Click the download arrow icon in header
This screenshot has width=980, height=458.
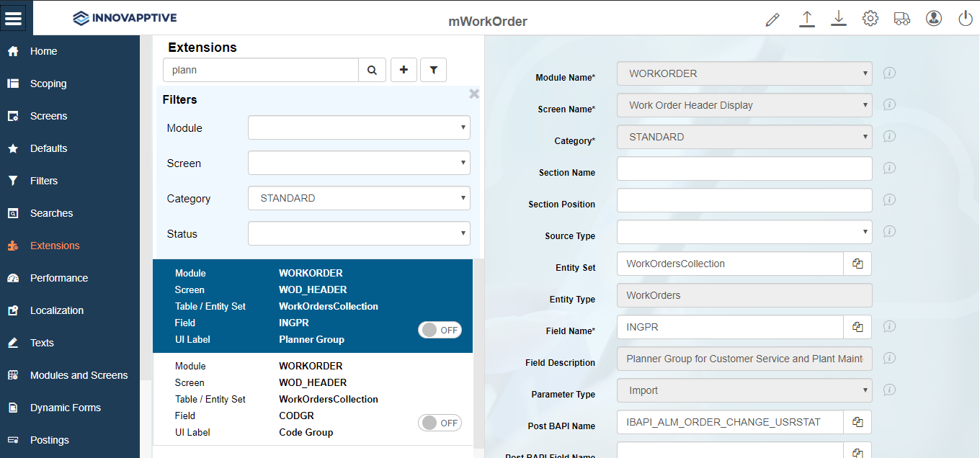point(839,19)
